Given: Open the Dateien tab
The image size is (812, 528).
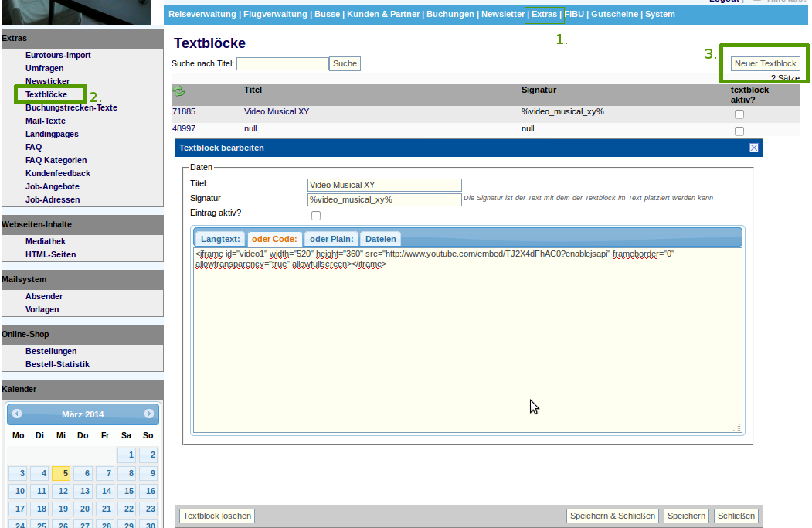Looking at the screenshot, I should (381, 239).
